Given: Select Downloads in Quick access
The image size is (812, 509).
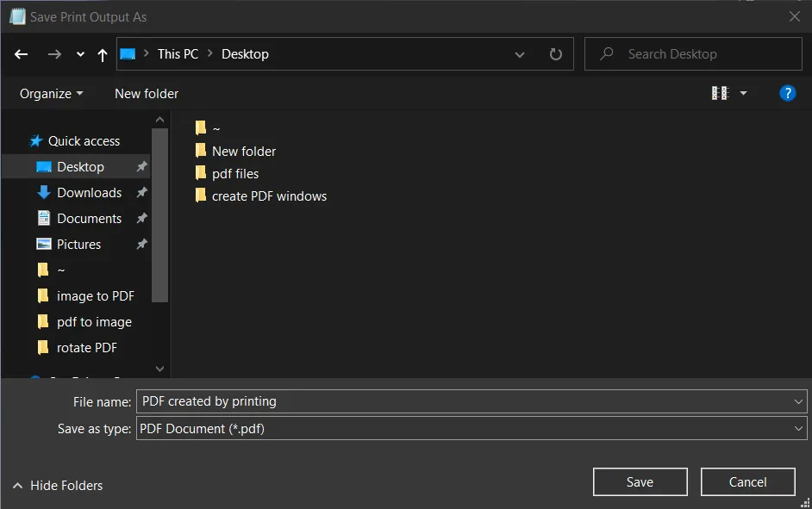Looking at the screenshot, I should coord(89,192).
